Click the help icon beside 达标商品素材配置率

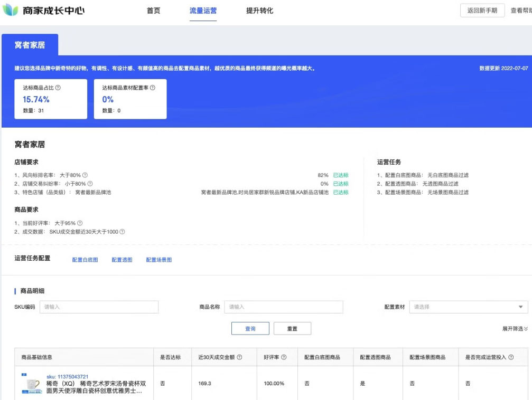152,87
